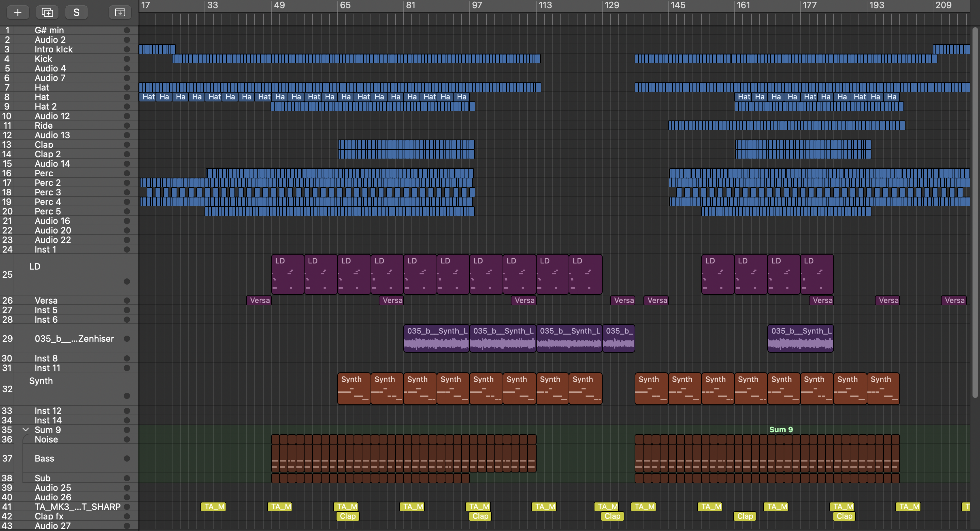The width and height of the screenshot is (980, 531).
Task: Select the Noise track header
Action: point(69,439)
